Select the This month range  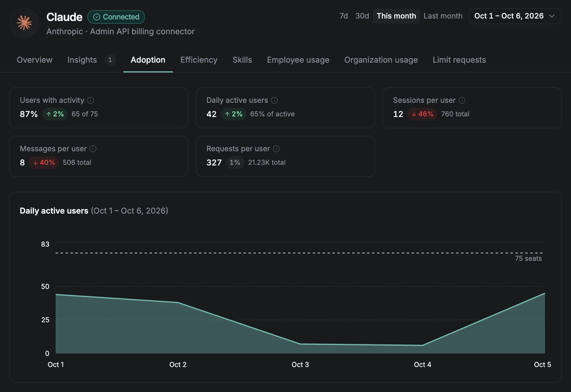(396, 16)
